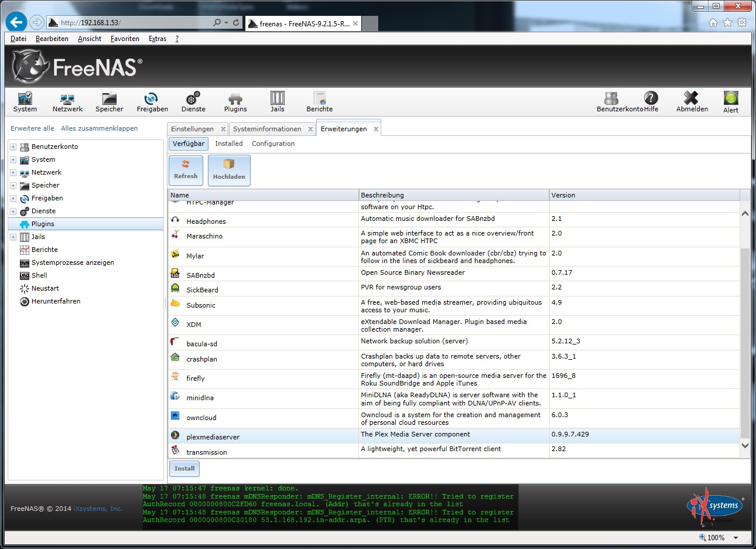Image resolution: width=756 pixels, height=549 pixels.
Task: Click the owncloud plugin icon
Action: [x=175, y=415]
